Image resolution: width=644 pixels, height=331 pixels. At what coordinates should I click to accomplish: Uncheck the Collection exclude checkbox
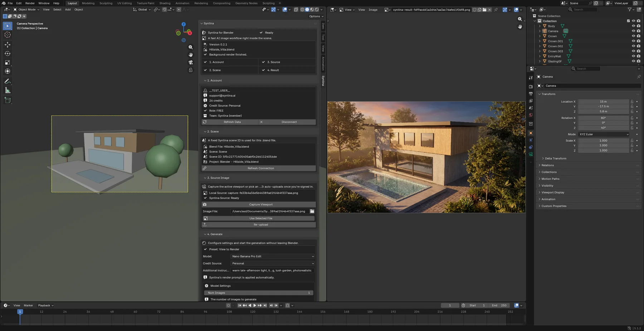point(628,21)
